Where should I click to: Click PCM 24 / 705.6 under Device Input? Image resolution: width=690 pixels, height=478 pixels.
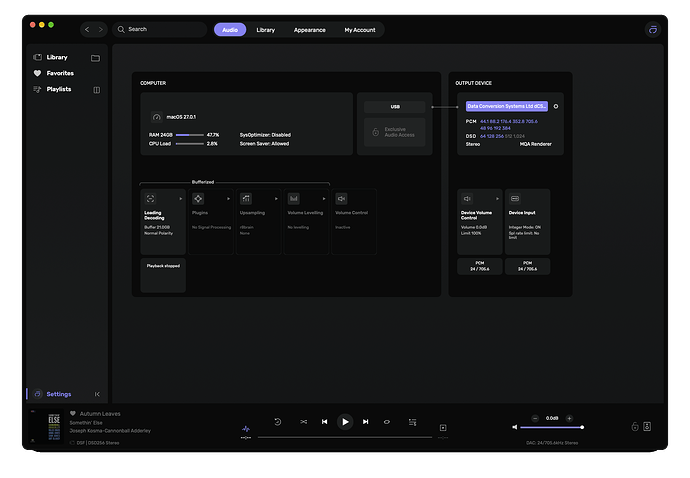528,266
